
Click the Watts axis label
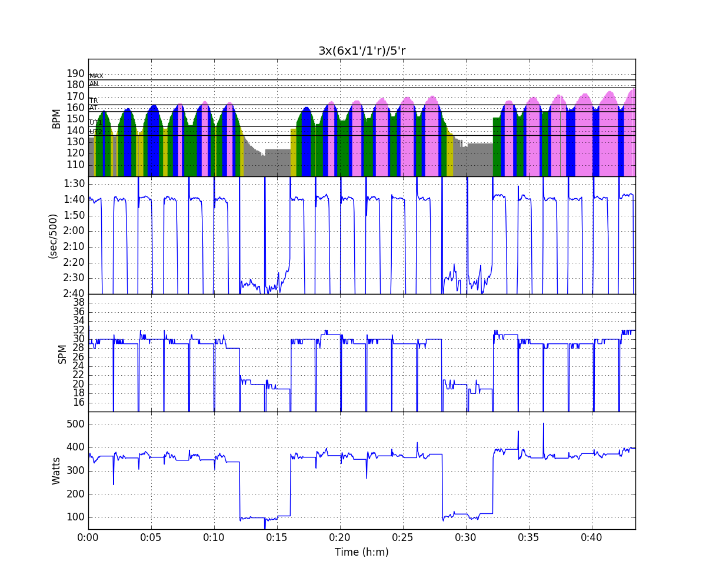click(x=56, y=470)
